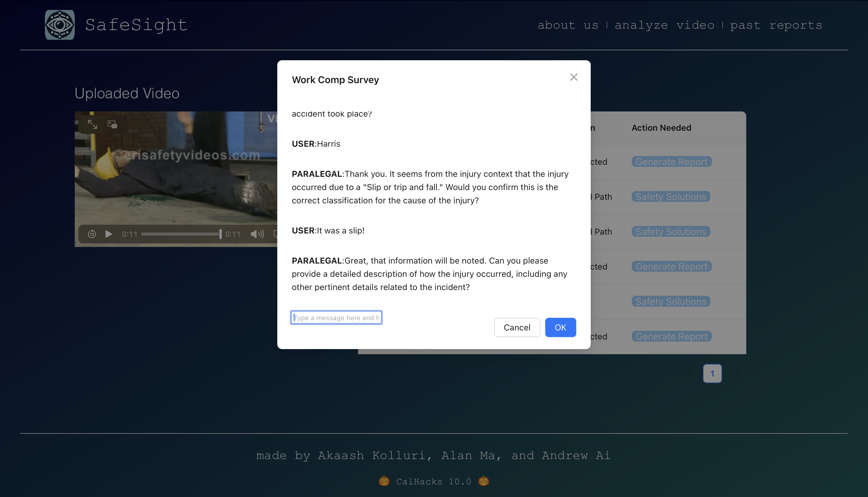This screenshot has width=868, height=497.
Task: Play the uploaded video
Action: click(x=108, y=234)
